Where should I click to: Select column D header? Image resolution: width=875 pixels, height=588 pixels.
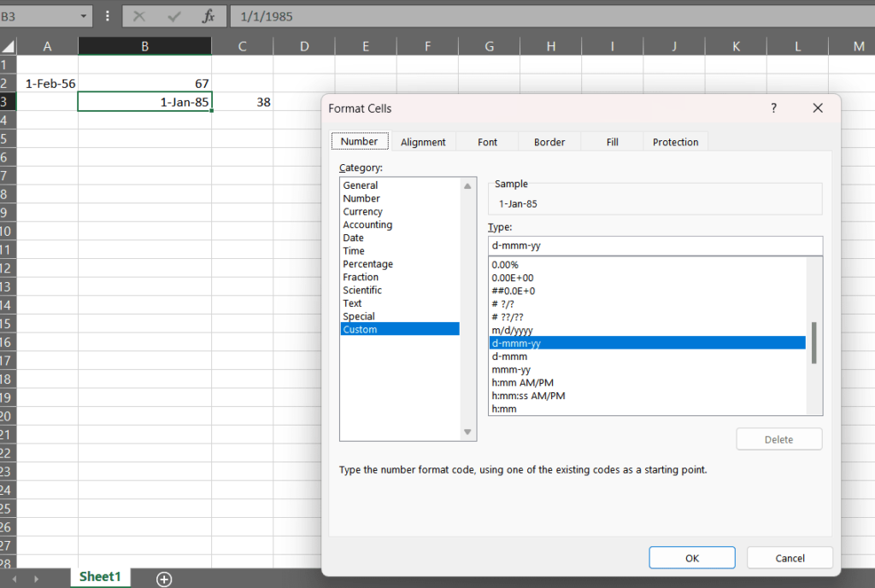tap(304, 46)
